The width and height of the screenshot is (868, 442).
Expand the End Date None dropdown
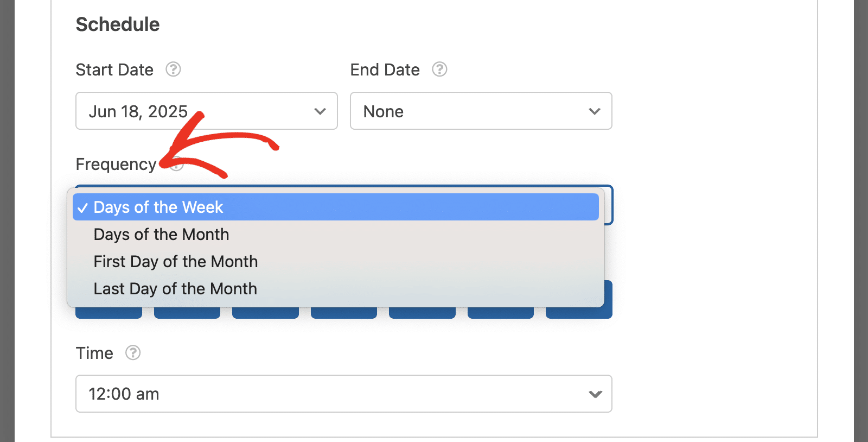(x=481, y=111)
